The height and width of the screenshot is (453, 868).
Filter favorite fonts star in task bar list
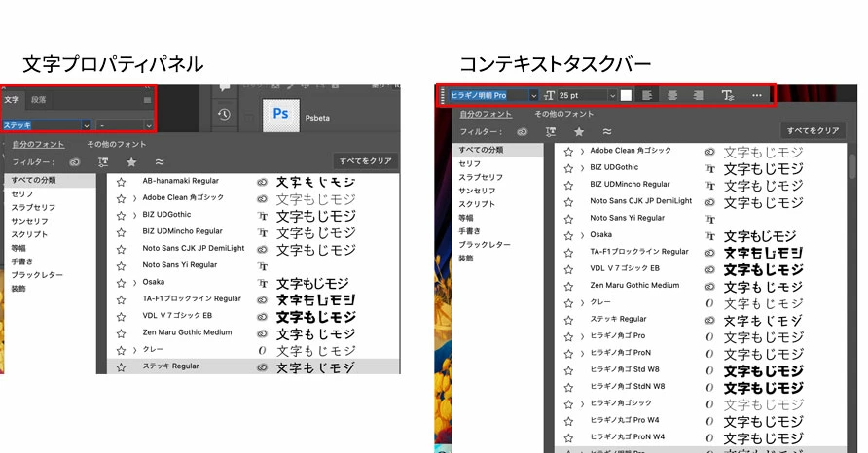point(578,131)
